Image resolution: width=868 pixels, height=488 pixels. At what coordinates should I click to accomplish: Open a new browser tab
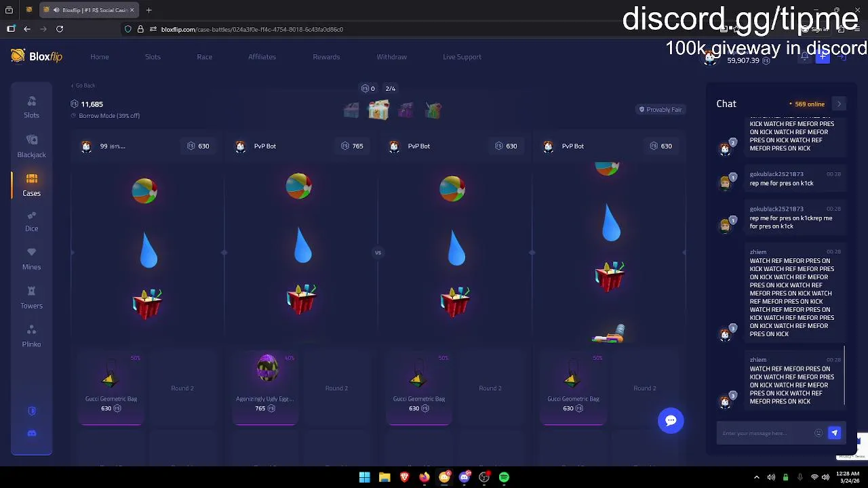[149, 10]
